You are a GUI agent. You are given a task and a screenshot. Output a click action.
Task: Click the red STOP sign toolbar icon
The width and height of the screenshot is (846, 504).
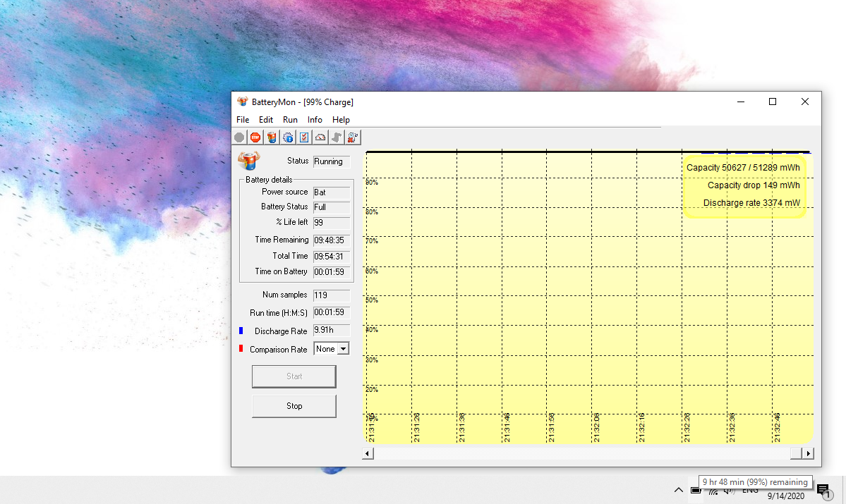click(255, 137)
